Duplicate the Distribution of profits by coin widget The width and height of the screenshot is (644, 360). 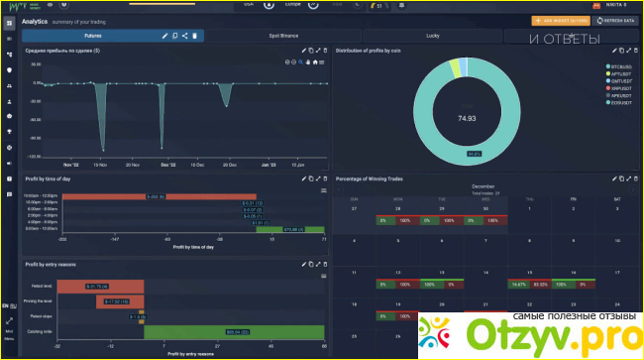coord(621,51)
